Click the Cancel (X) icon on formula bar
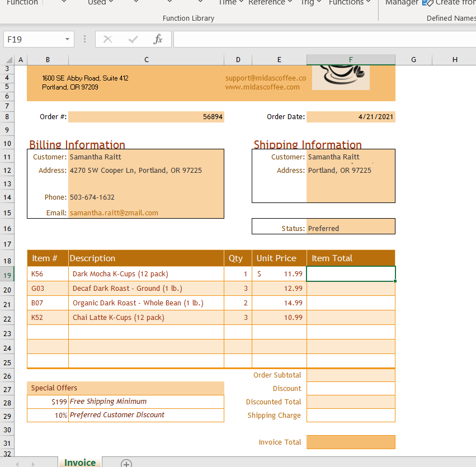This screenshot has width=476, height=467. point(107,39)
